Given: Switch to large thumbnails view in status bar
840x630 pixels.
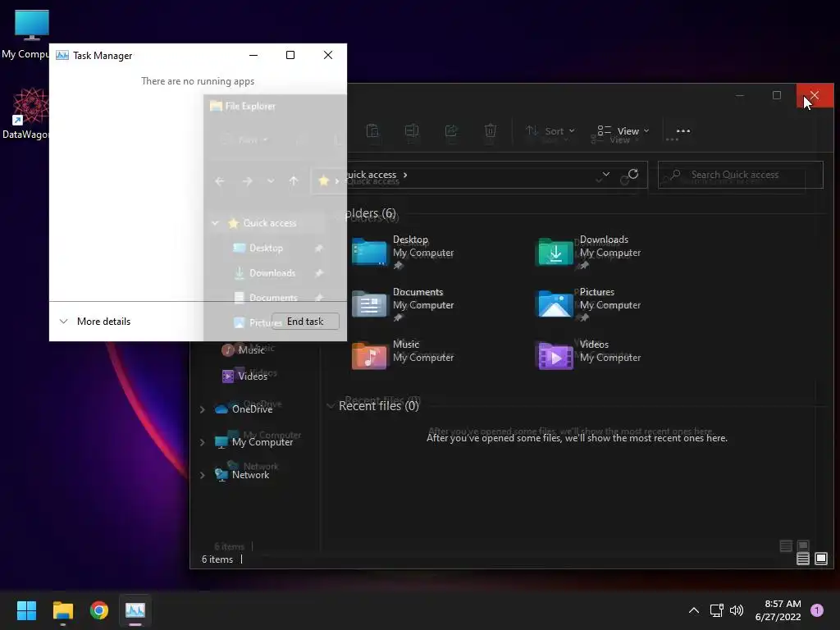Looking at the screenshot, I should coord(820,559).
